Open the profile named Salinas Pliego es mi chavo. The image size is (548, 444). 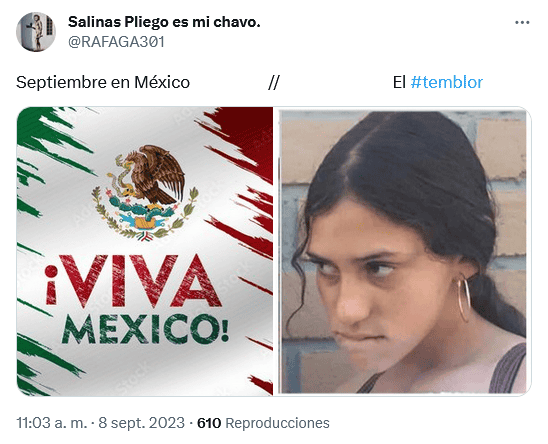(164, 22)
